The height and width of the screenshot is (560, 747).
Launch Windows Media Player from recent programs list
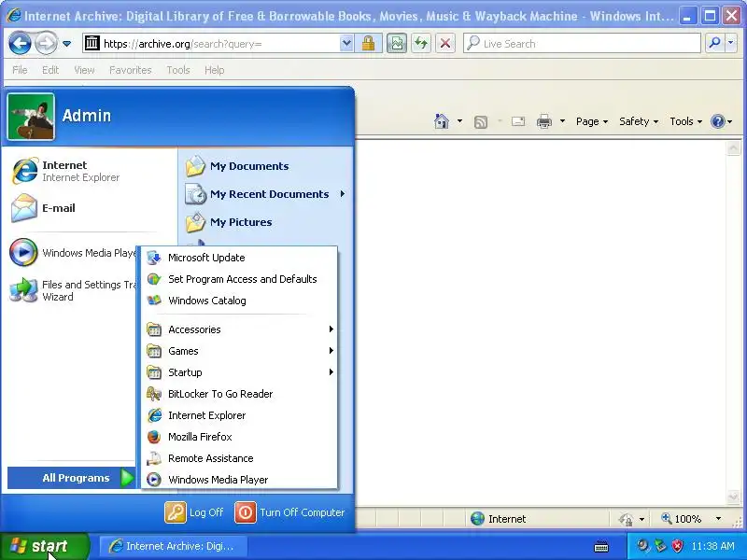[73, 252]
